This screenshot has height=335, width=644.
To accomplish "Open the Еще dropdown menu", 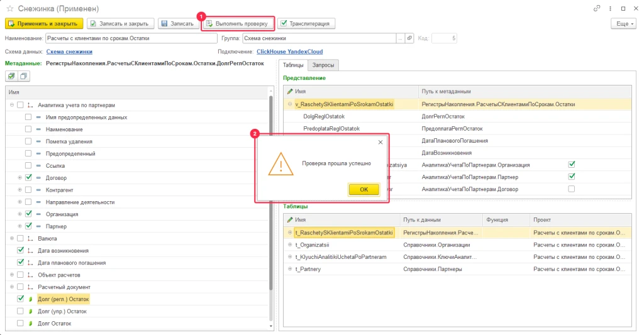I will point(623,23).
